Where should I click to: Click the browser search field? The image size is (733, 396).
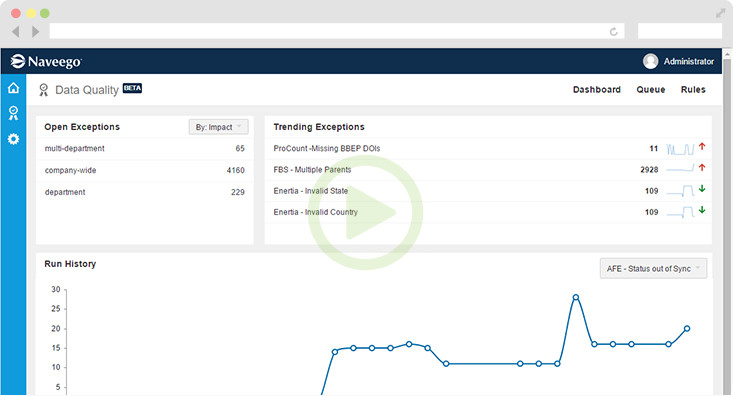tap(680, 31)
